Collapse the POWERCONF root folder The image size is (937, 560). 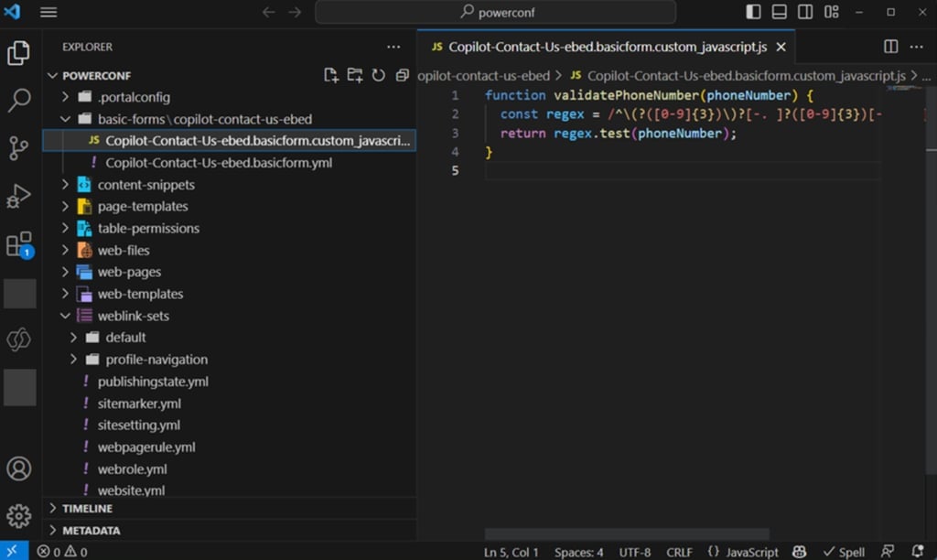(x=52, y=76)
